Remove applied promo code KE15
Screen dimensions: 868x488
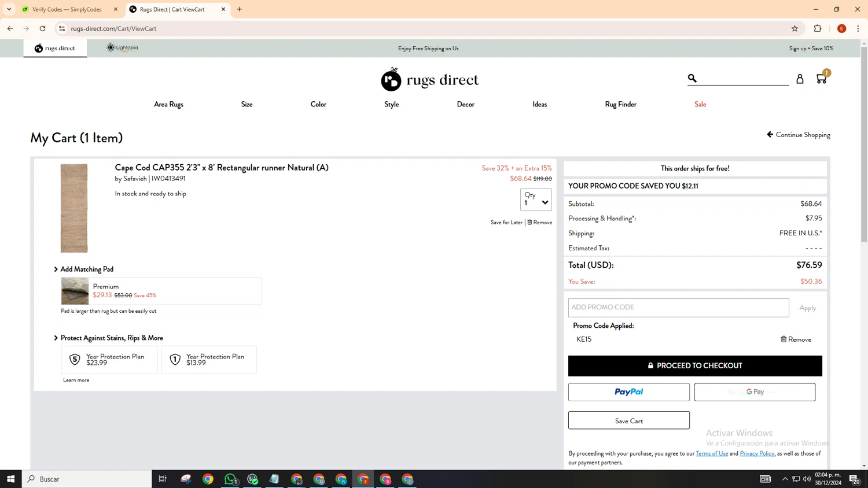click(x=796, y=339)
